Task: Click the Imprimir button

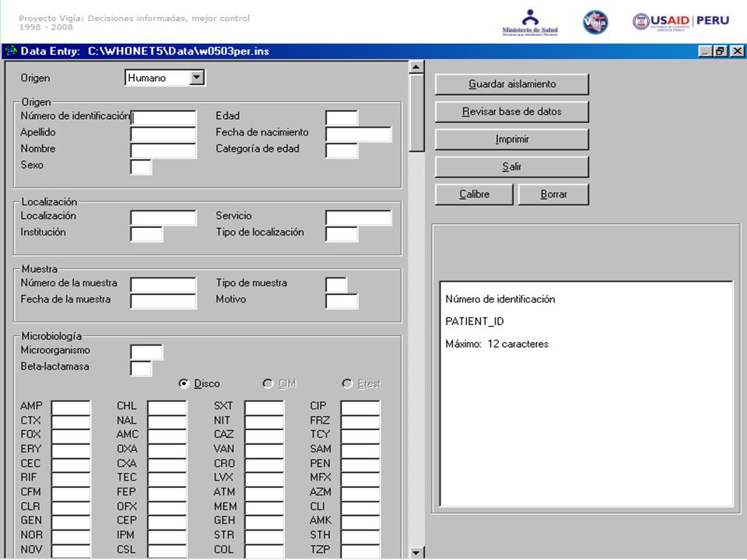Action: click(512, 139)
